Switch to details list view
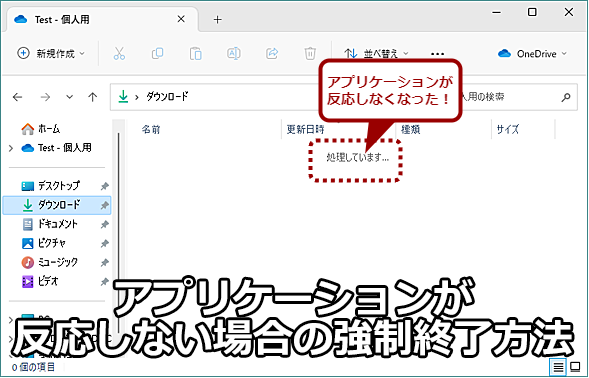Viewport: 589px width, 378px height. pos(558,366)
